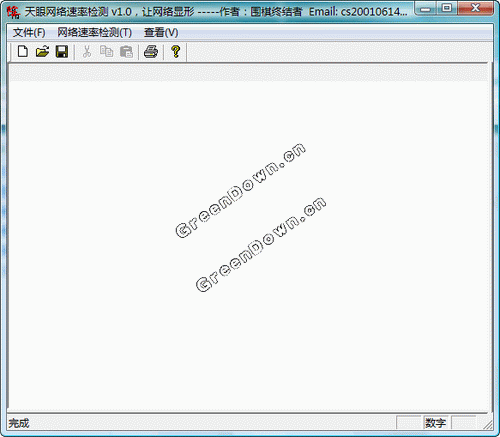500x437 pixels.
Task: Save using the floppy disk icon
Action: pos(62,52)
